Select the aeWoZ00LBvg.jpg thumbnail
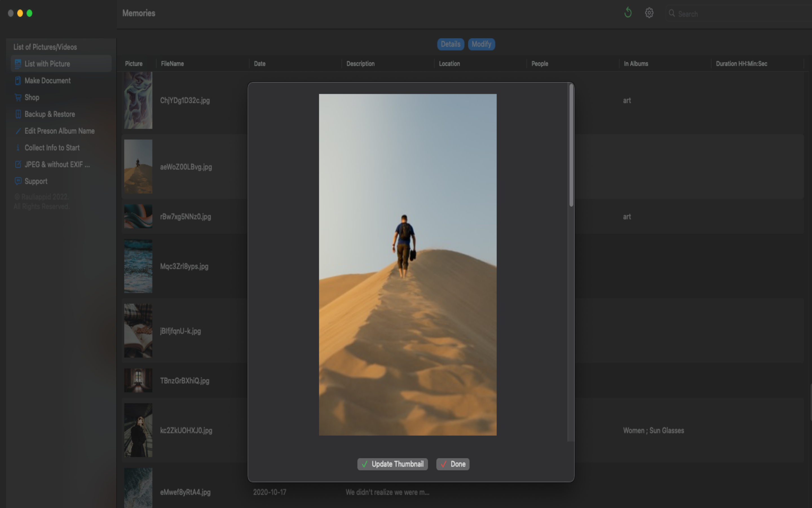The width and height of the screenshot is (812, 508). coord(138,166)
